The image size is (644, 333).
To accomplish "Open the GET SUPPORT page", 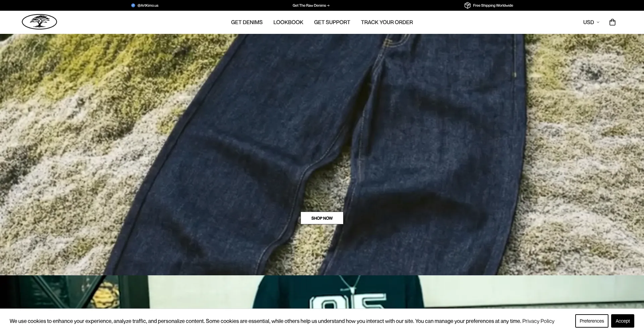I will (x=332, y=22).
